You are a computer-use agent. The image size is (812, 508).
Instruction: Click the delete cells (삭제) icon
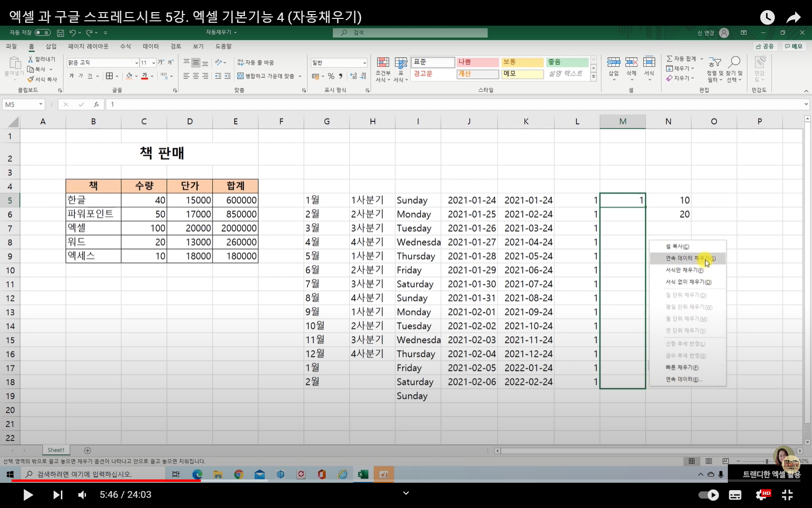tap(631, 62)
